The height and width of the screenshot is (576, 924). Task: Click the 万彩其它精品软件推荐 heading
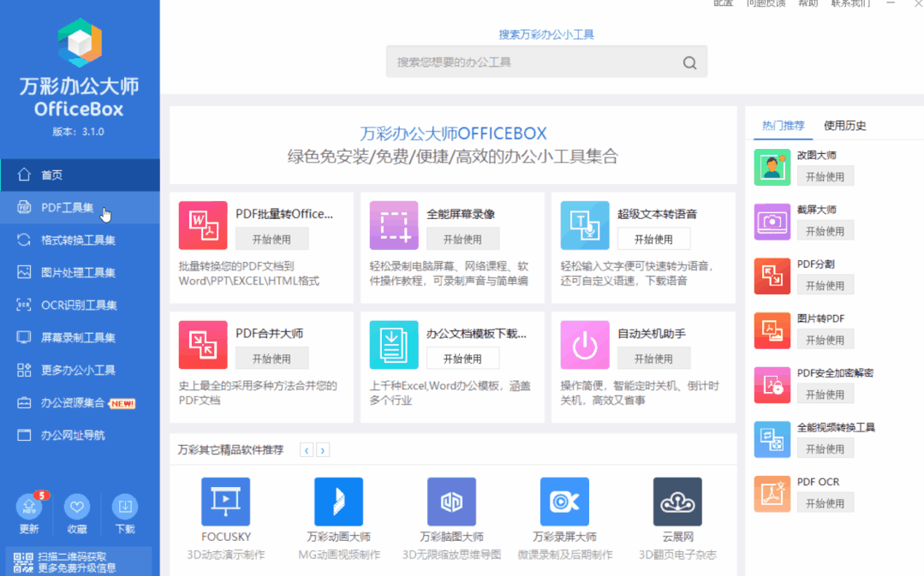click(x=230, y=450)
